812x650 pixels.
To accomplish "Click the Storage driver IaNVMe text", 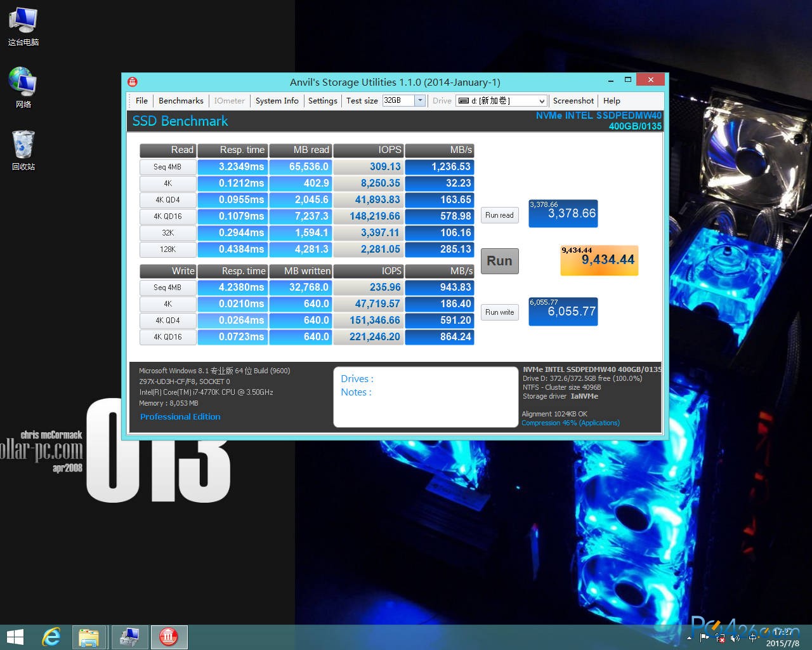I will click(x=560, y=396).
